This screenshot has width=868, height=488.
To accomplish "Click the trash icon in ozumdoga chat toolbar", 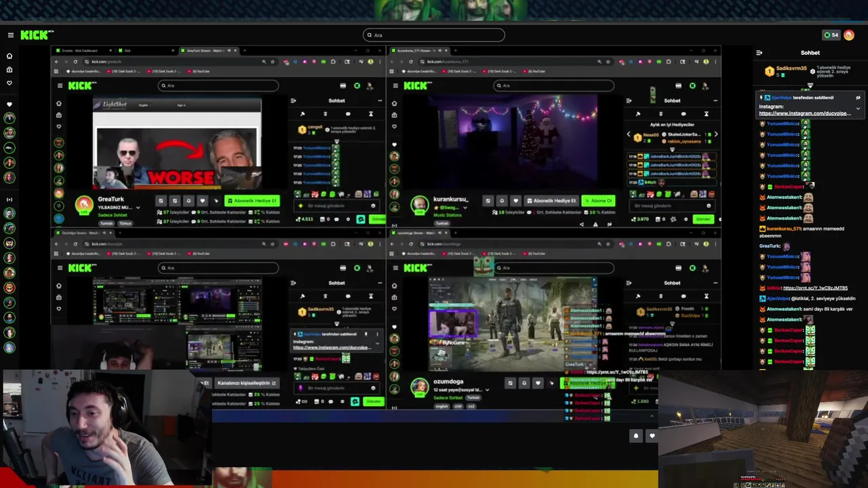I will coord(660,296).
